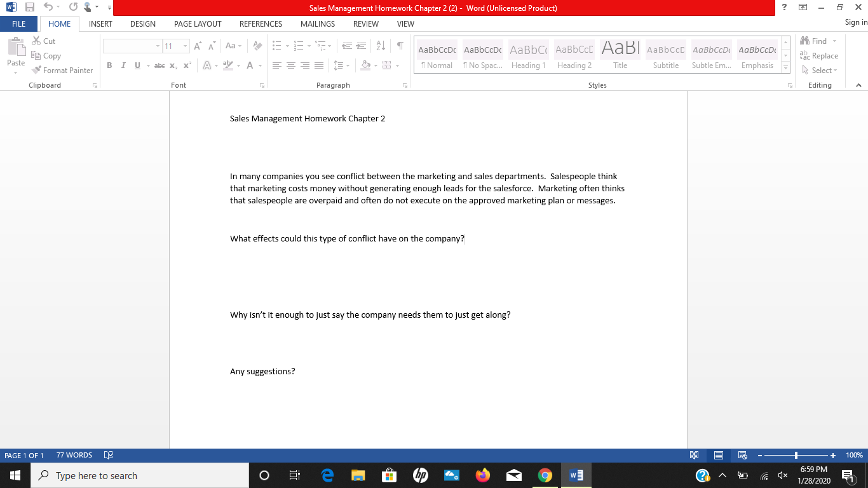The height and width of the screenshot is (488, 868).
Task: Open the MAILINGS ribbon tab
Action: [317, 24]
